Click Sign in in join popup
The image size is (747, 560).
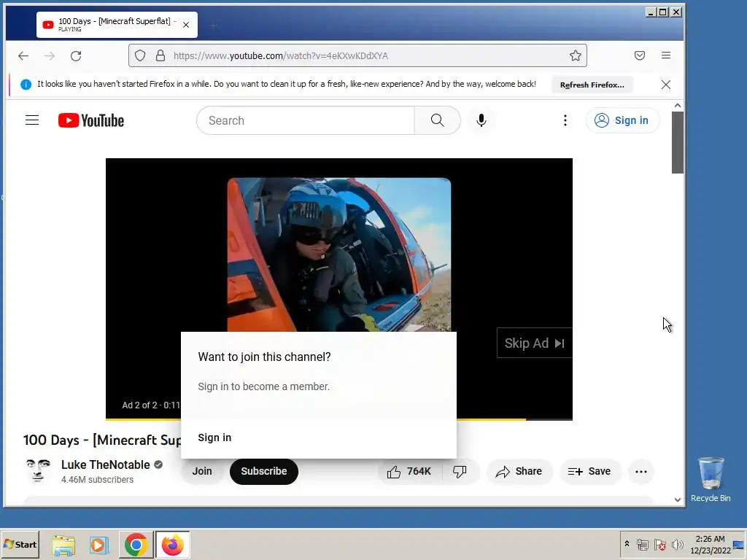214,437
